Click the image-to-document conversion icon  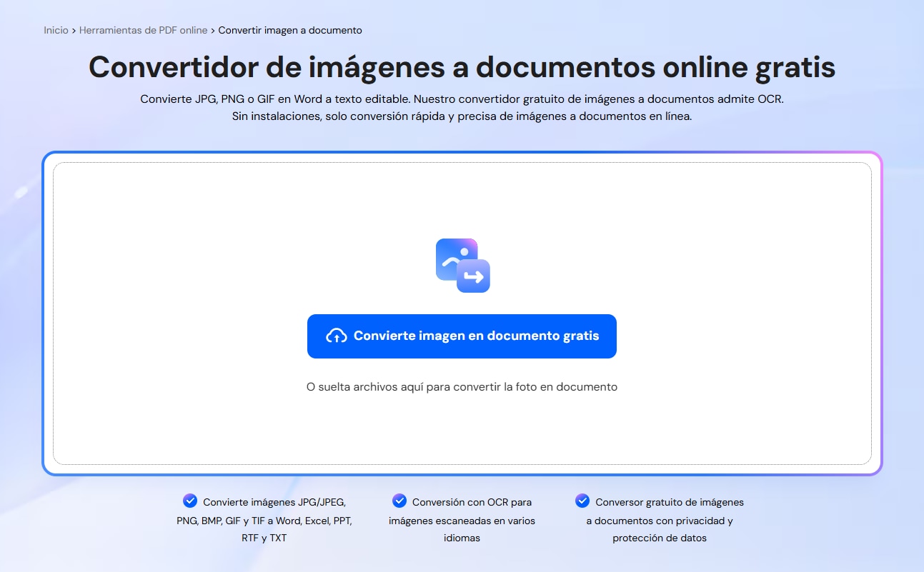[x=462, y=264]
